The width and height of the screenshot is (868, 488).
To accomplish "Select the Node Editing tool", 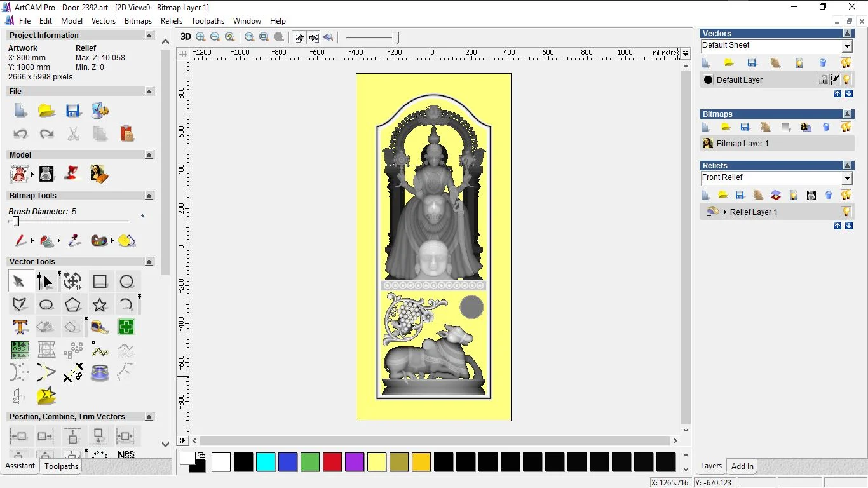I will pos(45,281).
